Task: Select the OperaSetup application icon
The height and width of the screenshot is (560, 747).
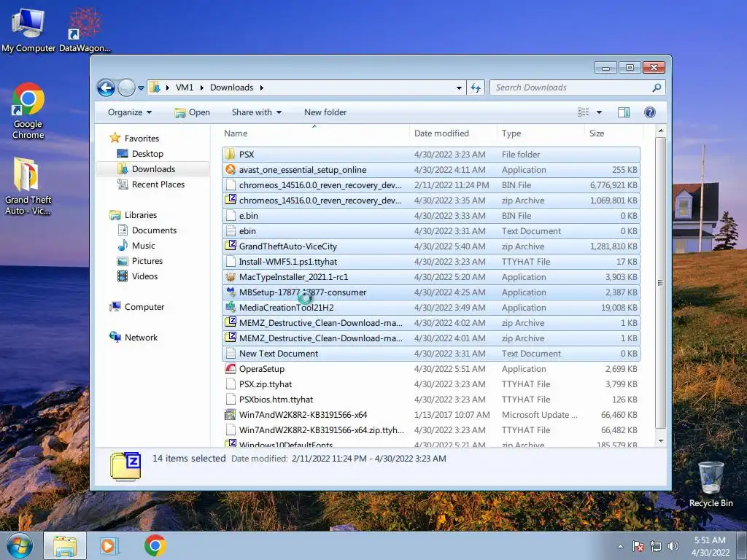Action: point(231,368)
